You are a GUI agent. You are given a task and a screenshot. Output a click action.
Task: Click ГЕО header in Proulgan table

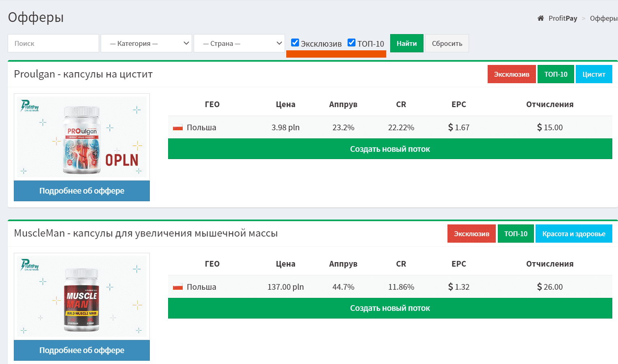[212, 104]
